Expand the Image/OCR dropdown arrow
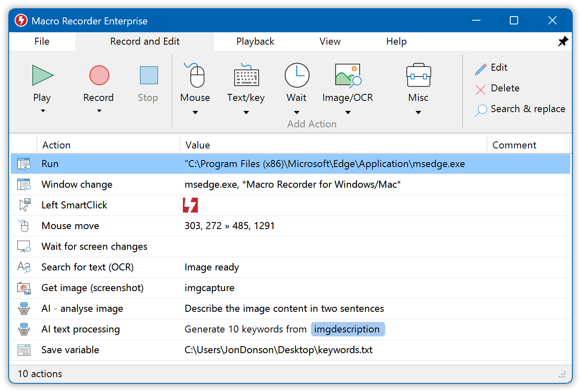The image size is (581, 392). point(348,112)
